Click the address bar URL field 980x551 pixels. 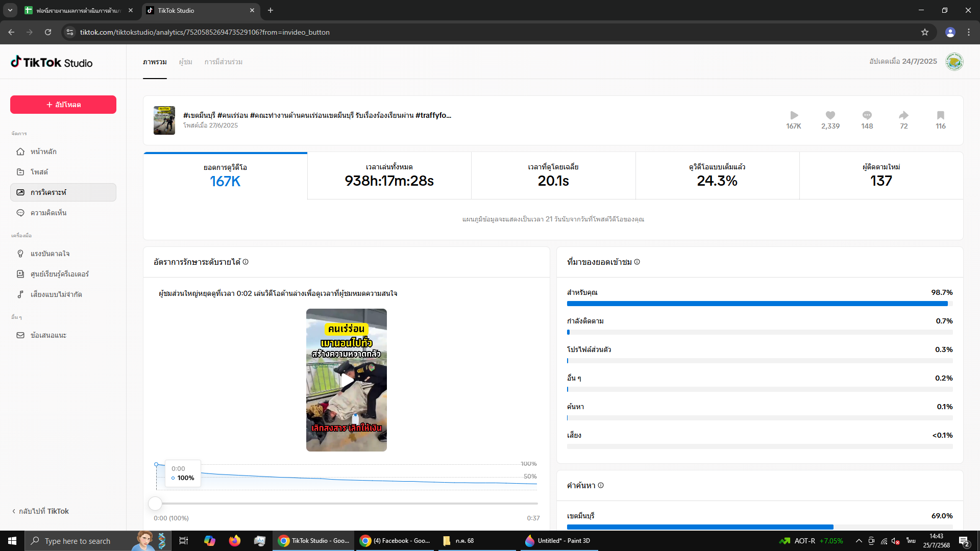coord(490,32)
